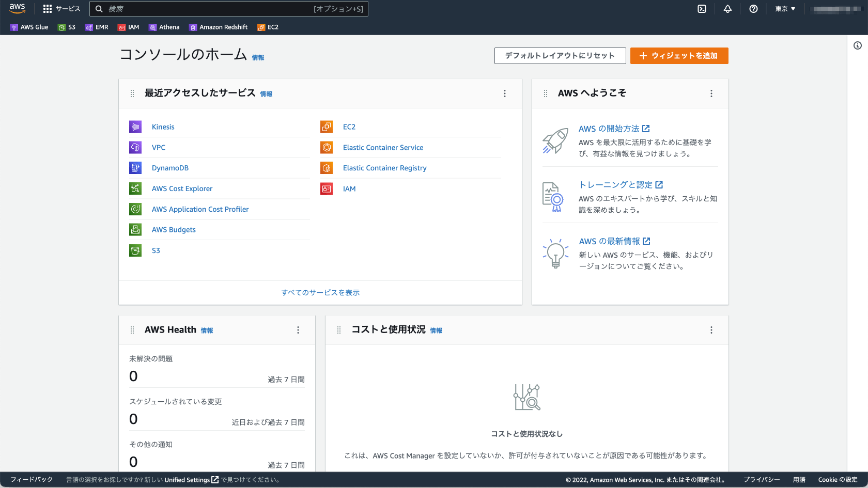Launch the CloudShell terminal

pos(702,9)
